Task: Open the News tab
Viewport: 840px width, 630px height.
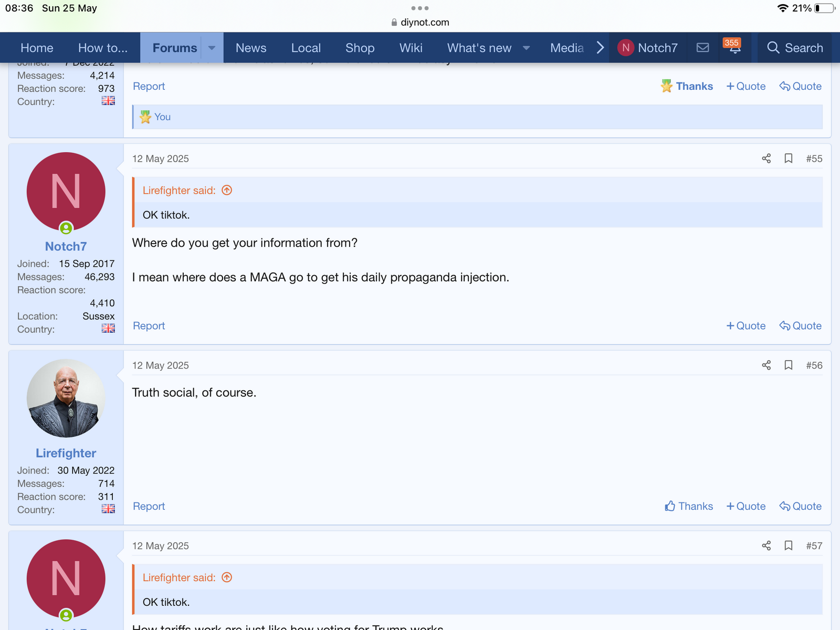Action: [251, 48]
